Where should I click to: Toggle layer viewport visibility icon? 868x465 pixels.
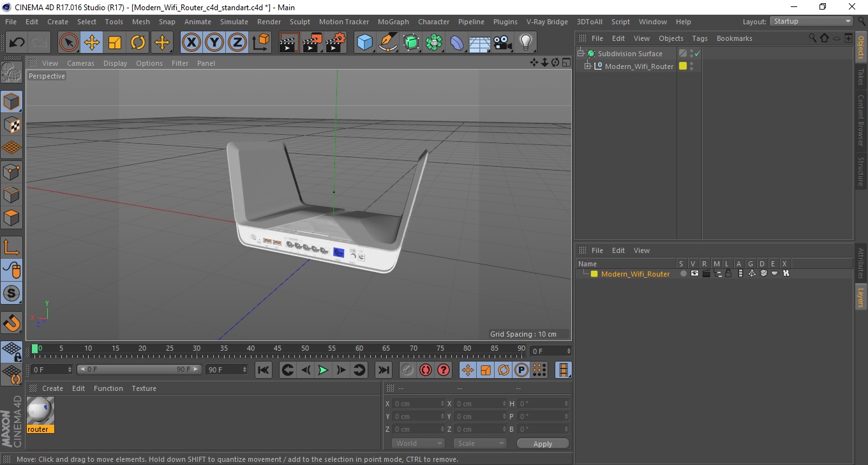click(x=694, y=273)
